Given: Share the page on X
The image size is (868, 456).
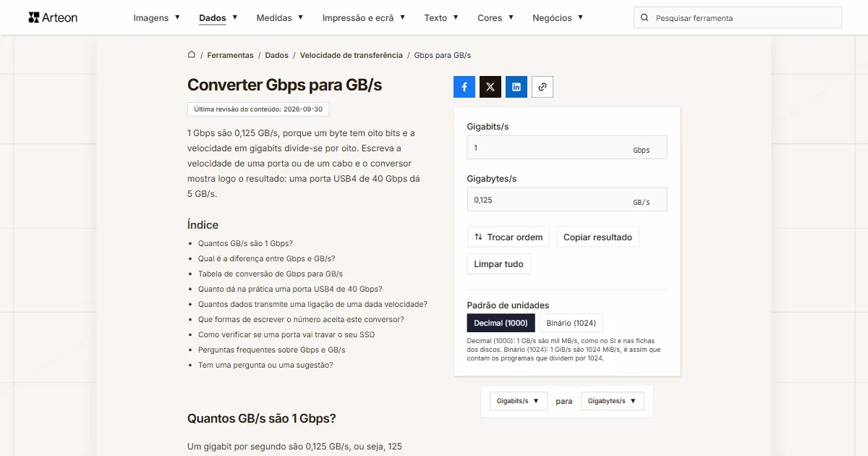Looking at the screenshot, I should point(490,87).
